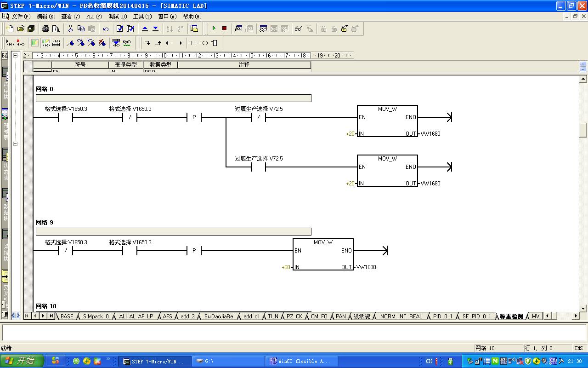This screenshot has height=368, width=588.
Task: Click vertical scrollbar down arrow
Action: coord(583,308)
